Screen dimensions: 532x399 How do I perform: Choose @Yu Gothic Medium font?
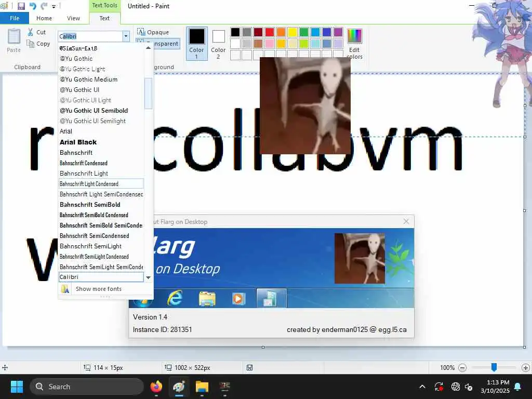pos(101,79)
